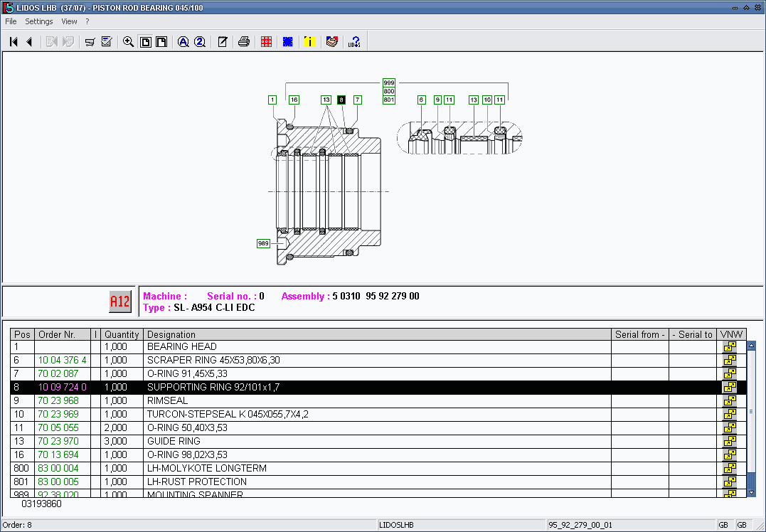
Task: Open the yellow info icon
Action: (x=309, y=42)
